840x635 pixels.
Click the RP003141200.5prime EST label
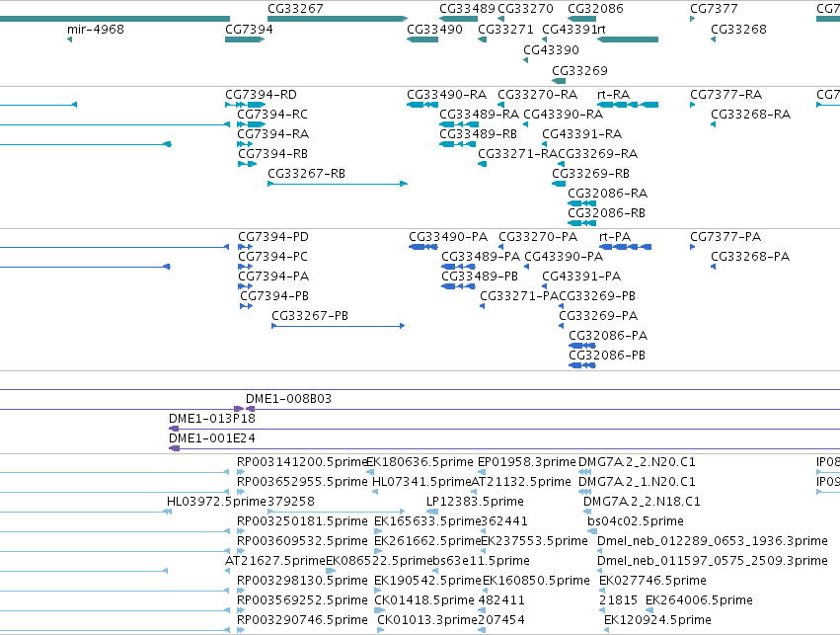pyautogui.click(x=302, y=462)
